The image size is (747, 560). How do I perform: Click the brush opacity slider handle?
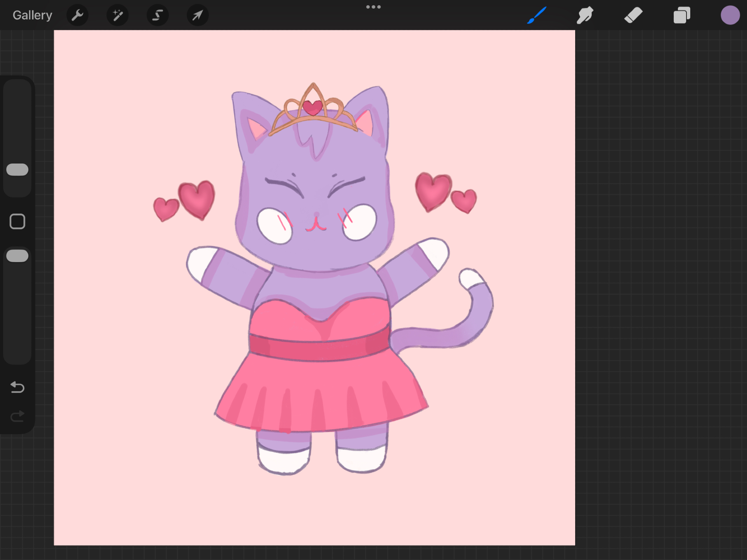click(x=18, y=256)
